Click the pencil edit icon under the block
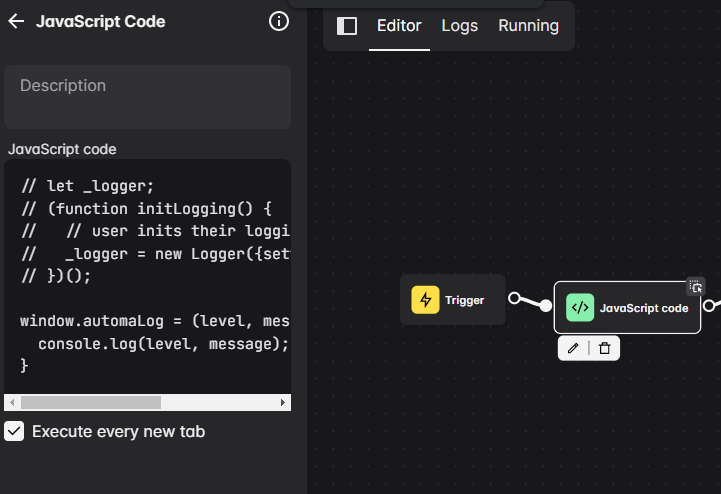721x494 pixels. (573, 348)
